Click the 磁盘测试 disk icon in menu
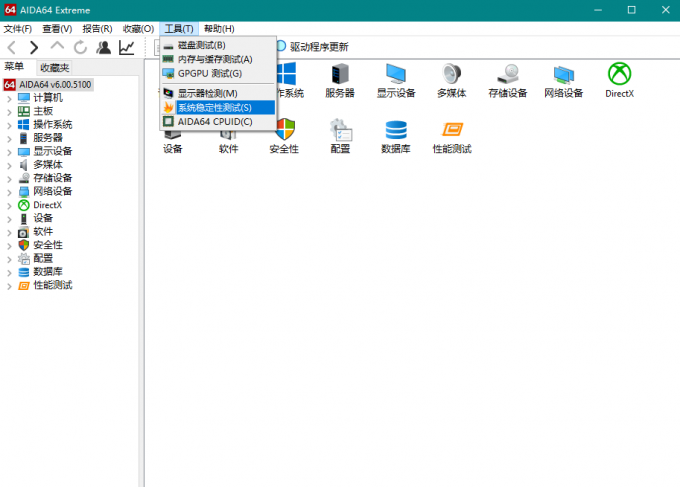The image size is (680, 487). [168, 46]
